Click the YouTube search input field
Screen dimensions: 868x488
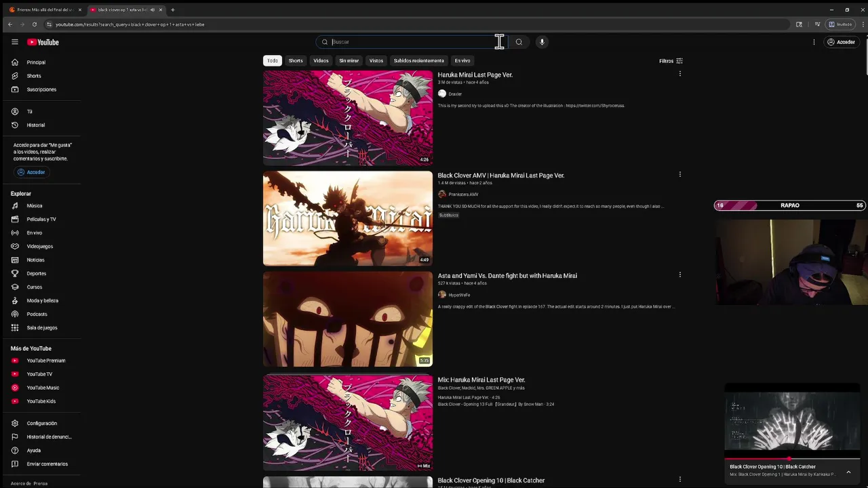point(412,42)
